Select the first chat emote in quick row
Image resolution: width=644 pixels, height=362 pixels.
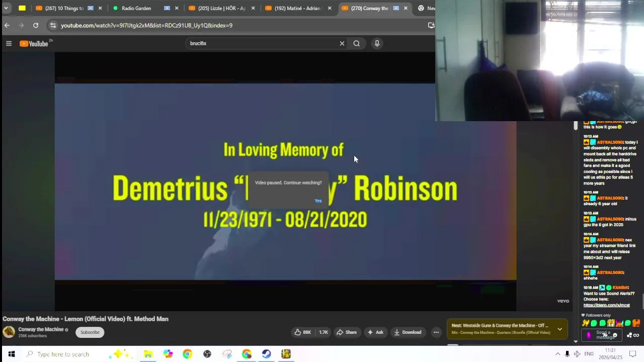[586, 323]
